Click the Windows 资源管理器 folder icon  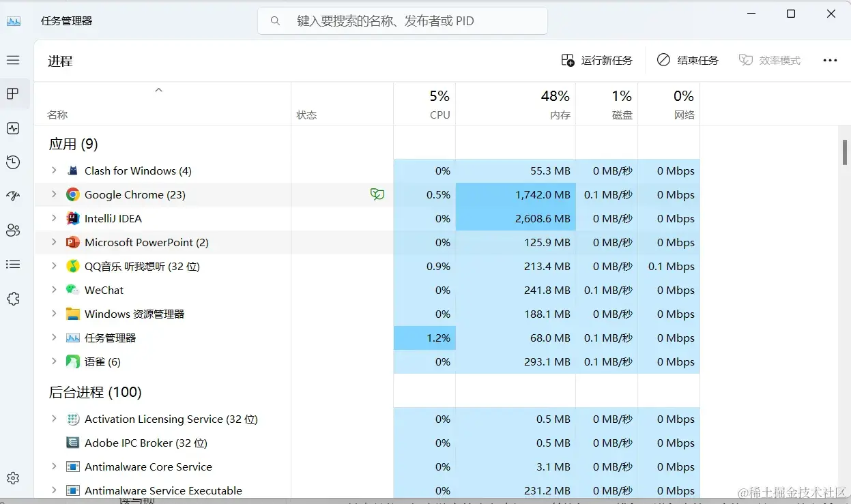73,314
